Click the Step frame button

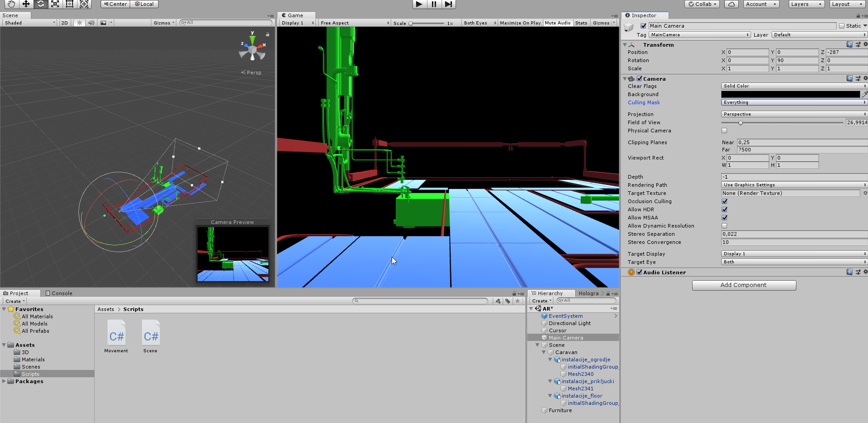[x=448, y=4]
